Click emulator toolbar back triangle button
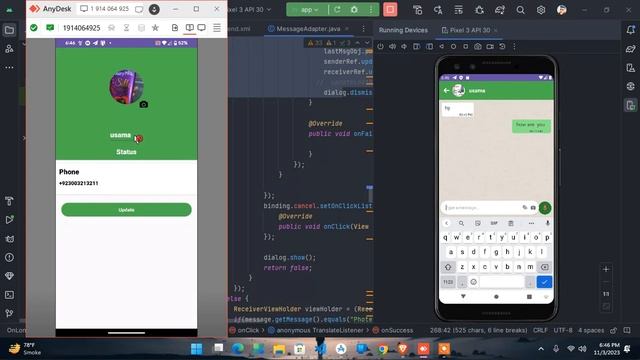This screenshot has height=360, width=640. click(x=441, y=47)
